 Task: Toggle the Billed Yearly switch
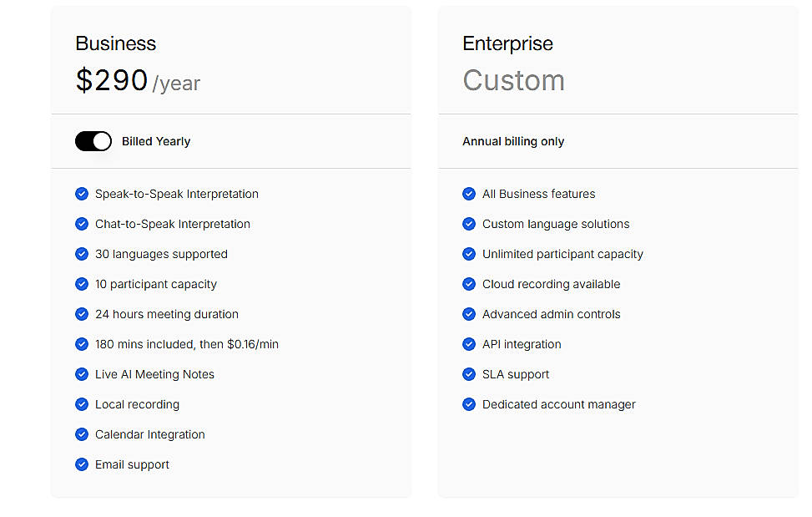coord(93,141)
